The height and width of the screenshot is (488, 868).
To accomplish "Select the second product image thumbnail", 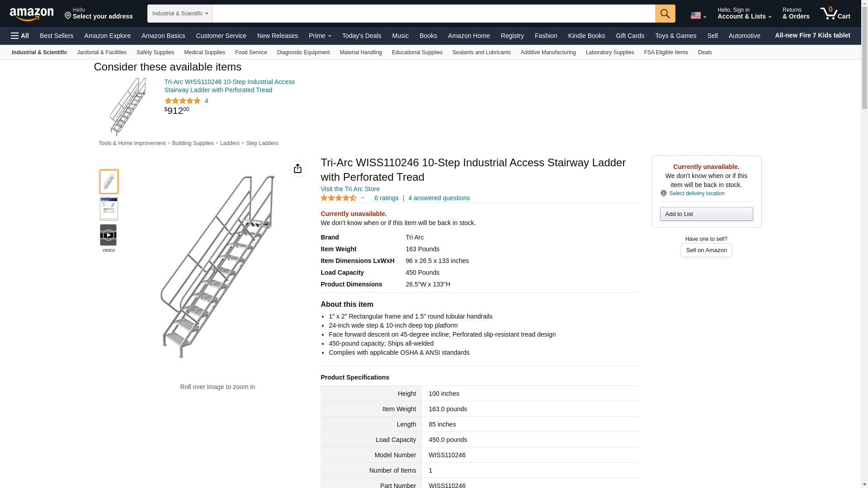I will (x=108, y=209).
